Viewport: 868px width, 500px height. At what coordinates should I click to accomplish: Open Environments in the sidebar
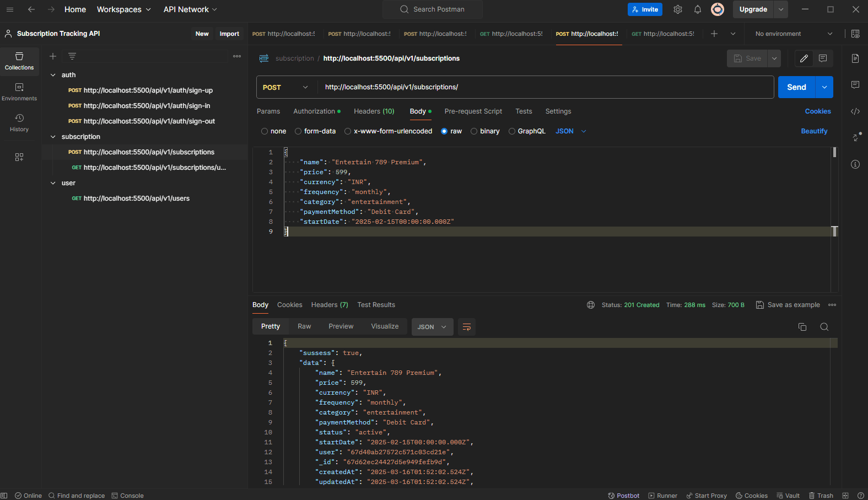(19, 92)
